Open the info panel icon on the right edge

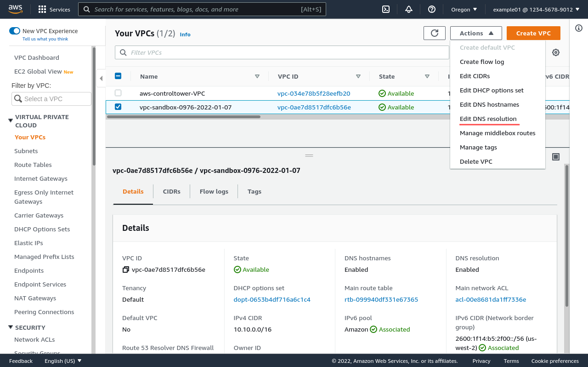[x=579, y=29]
